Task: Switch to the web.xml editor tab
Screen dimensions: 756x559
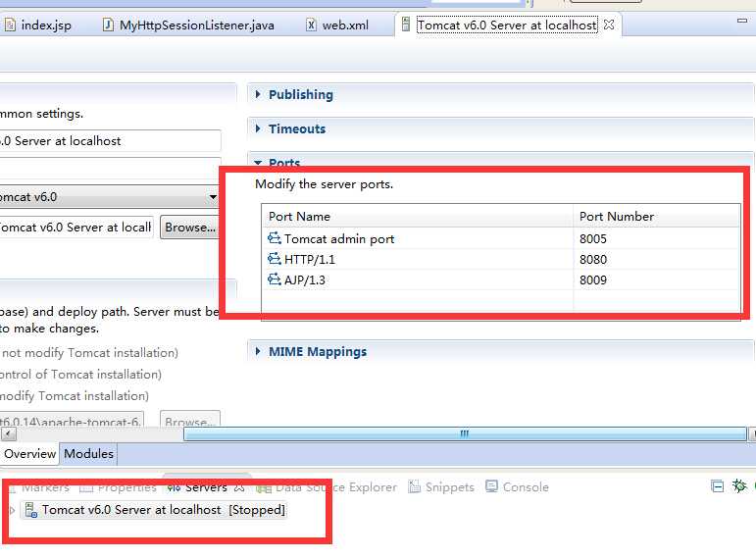Action: [337, 25]
